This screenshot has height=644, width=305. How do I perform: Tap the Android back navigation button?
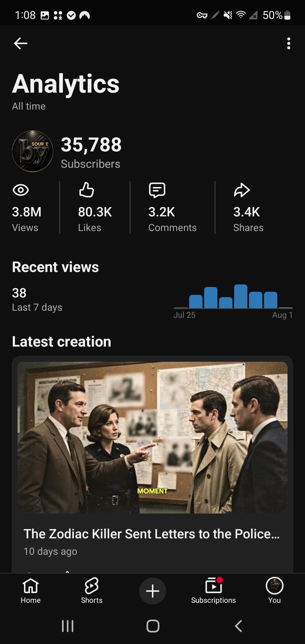point(238,626)
